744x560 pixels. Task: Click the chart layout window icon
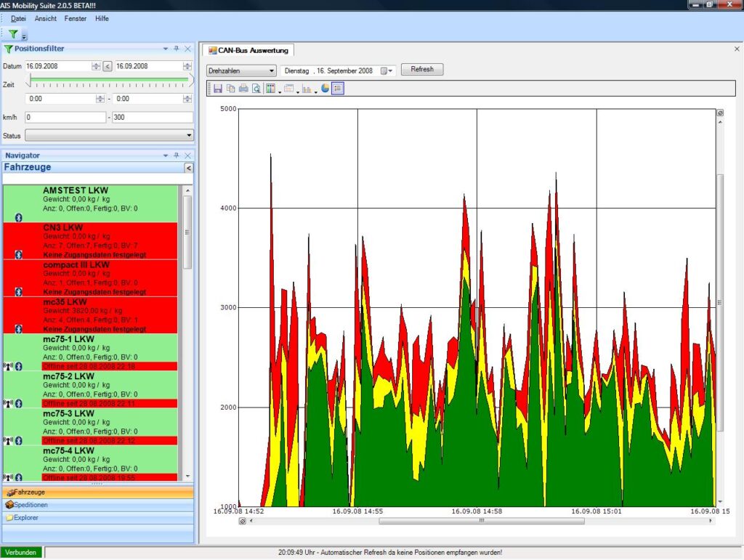[x=288, y=89]
